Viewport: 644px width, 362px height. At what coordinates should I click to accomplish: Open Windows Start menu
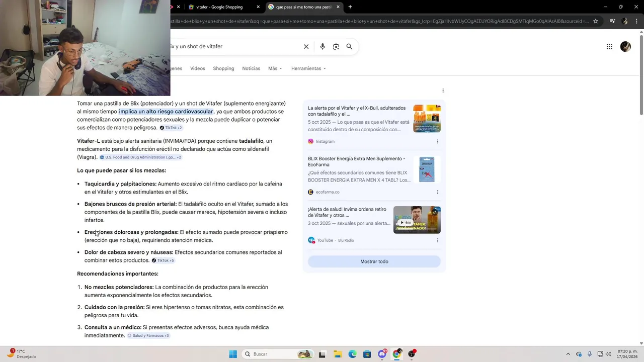(x=233, y=354)
